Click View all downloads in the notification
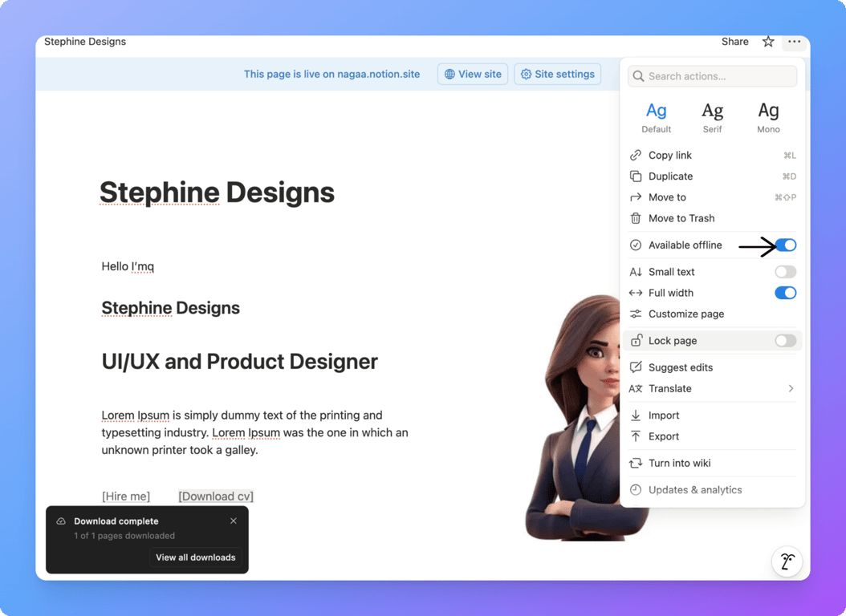 [x=195, y=557]
